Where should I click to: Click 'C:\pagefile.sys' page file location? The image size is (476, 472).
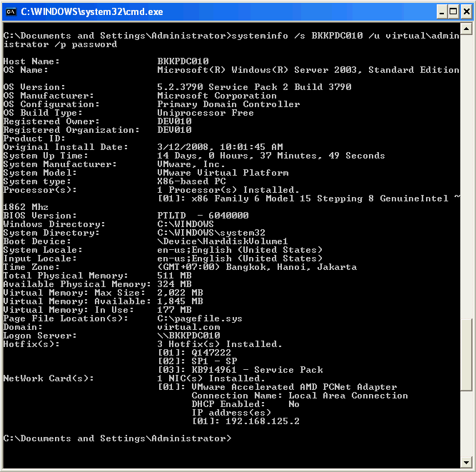pos(200,318)
